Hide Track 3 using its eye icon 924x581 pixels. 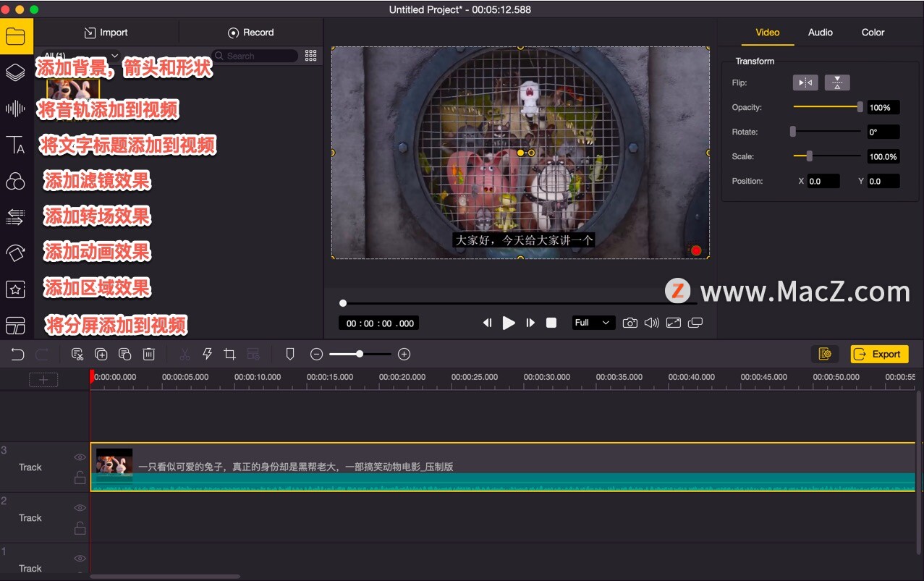[x=80, y=457]
